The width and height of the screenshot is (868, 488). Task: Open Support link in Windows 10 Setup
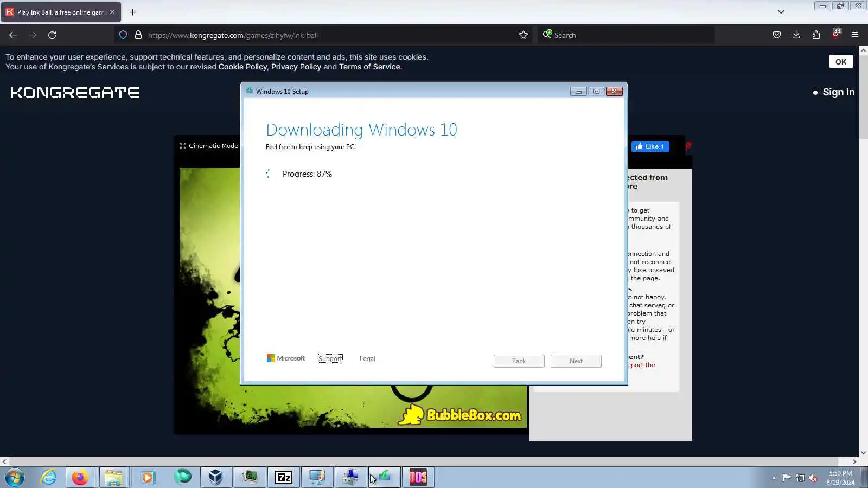click(x=330, y=359)
